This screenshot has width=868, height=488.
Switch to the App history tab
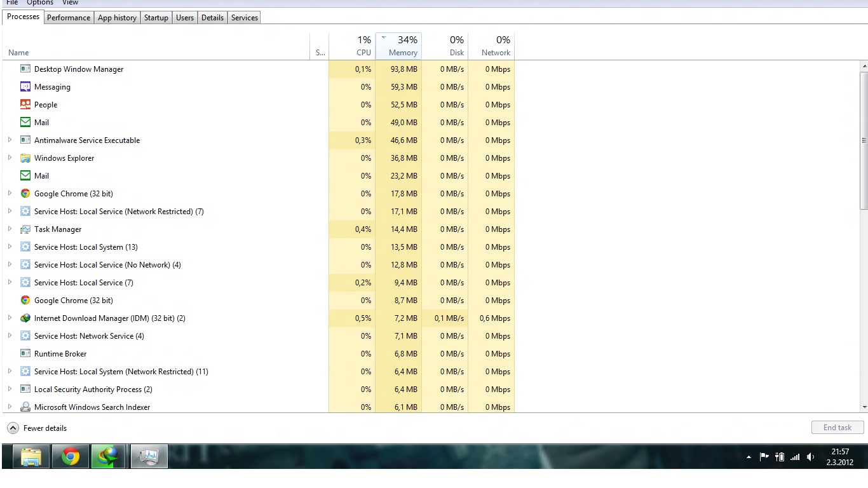117,18
